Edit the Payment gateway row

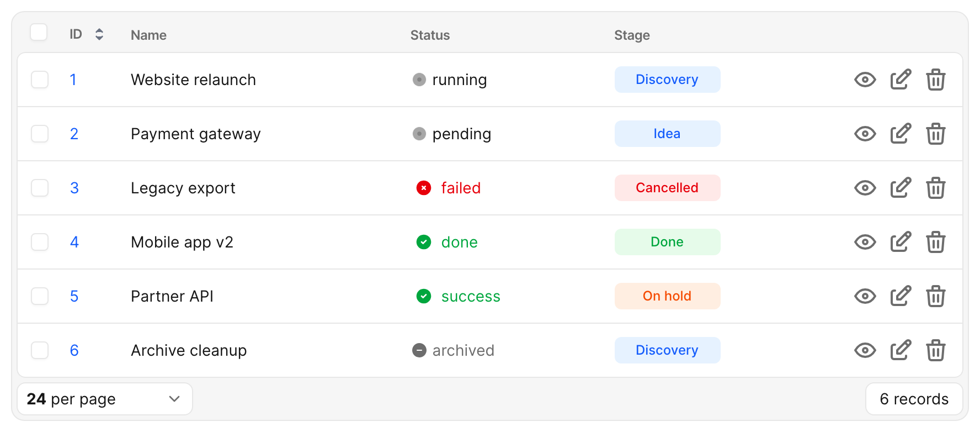coord(901,134)
